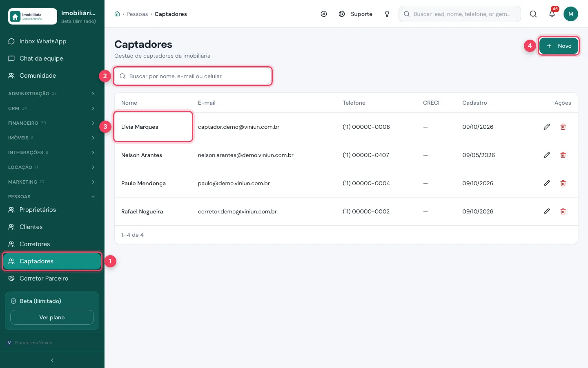The image size is (588, 368).
Task: Delete Rafael Nogueira with the trash icon
Action: [x=563, y=211]
